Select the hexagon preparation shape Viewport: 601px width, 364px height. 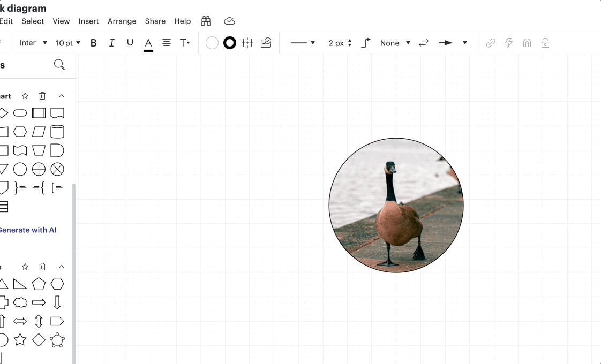(20, 132)
